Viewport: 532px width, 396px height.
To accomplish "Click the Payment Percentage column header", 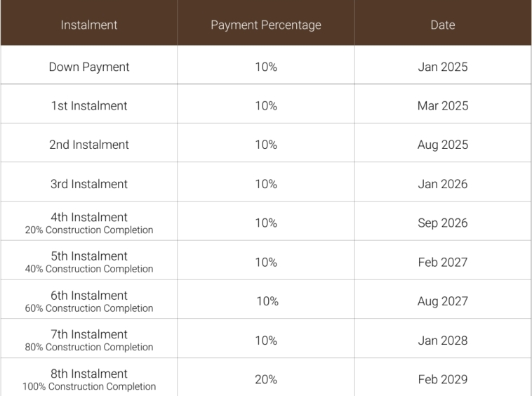I will tap(265, 25).
